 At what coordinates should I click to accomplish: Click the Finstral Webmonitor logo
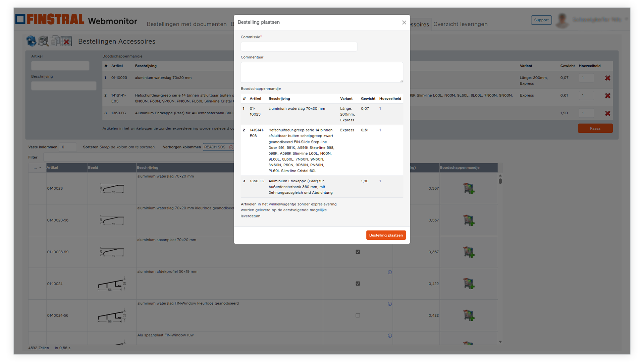click(76, 20)
